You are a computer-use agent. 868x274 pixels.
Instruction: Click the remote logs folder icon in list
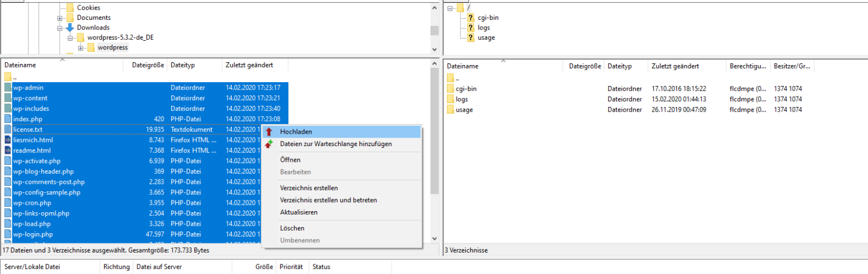click(x=450, y=99)
